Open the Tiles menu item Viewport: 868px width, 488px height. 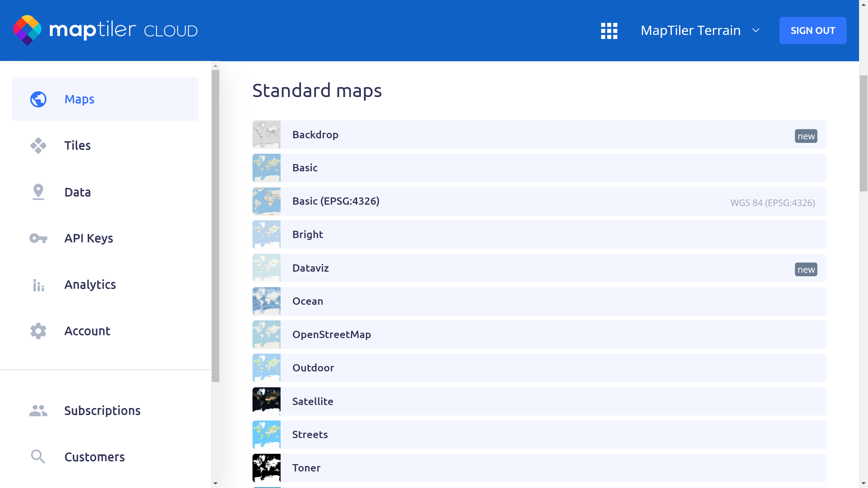[78, 146]
